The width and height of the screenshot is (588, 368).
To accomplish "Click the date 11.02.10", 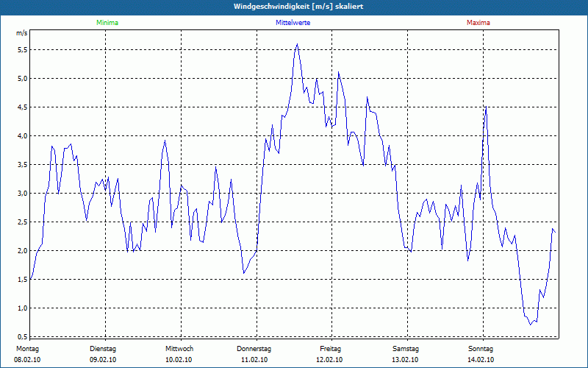I will (x=254, y=360).
